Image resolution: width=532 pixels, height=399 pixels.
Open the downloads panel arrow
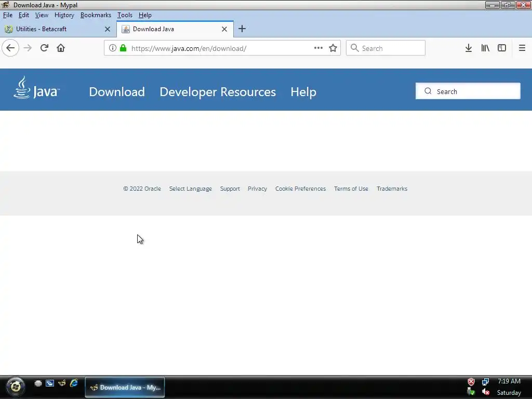(469, 48)
